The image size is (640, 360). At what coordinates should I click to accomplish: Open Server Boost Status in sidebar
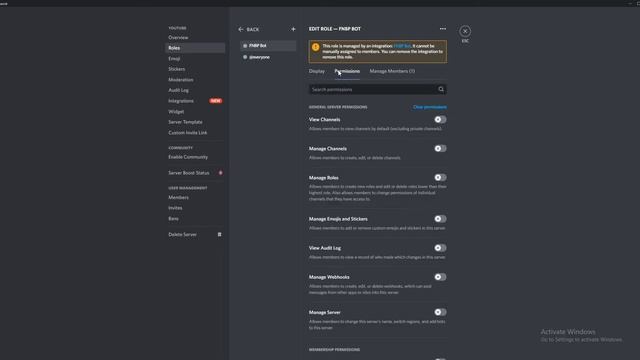(195, 173)
